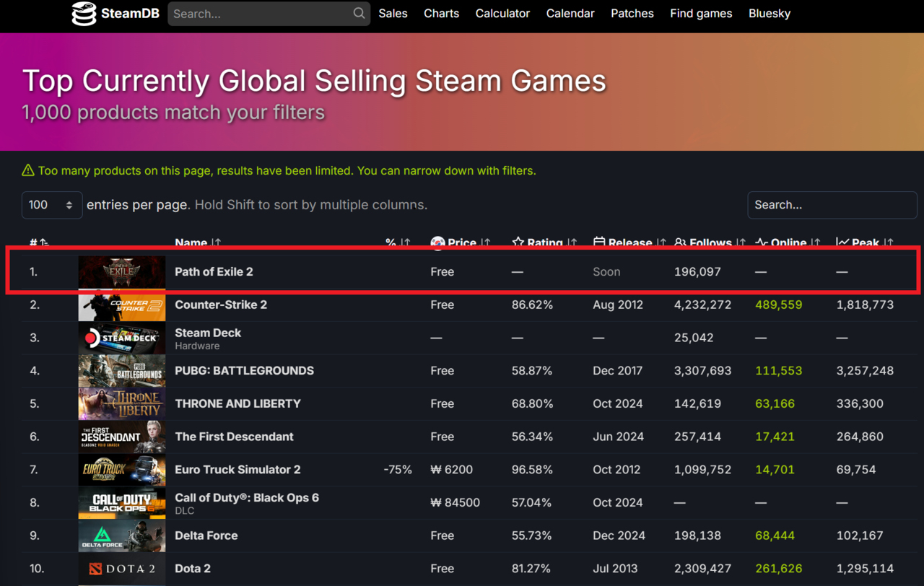Open the Charts navigation item
The height and width of the screenshot is (586, 924).
pyautogui.click(x=441, y=14)
